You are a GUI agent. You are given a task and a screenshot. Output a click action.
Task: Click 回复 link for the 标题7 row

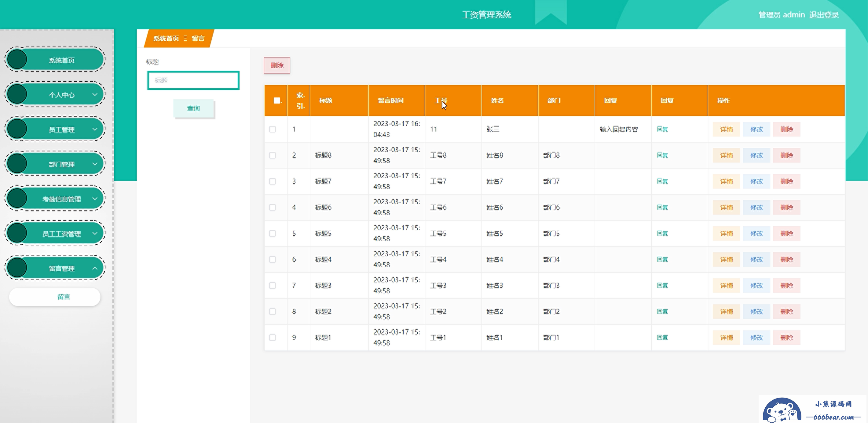click(662, 181)
